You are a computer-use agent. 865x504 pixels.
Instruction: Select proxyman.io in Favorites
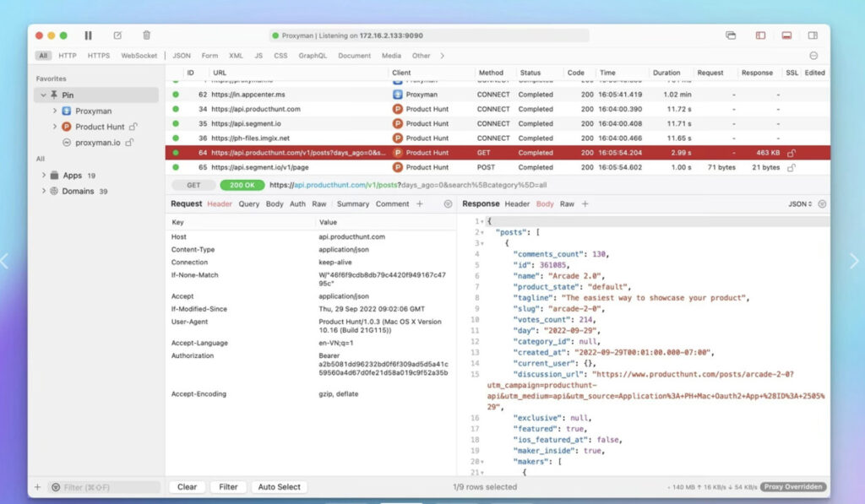click(98, 143)
